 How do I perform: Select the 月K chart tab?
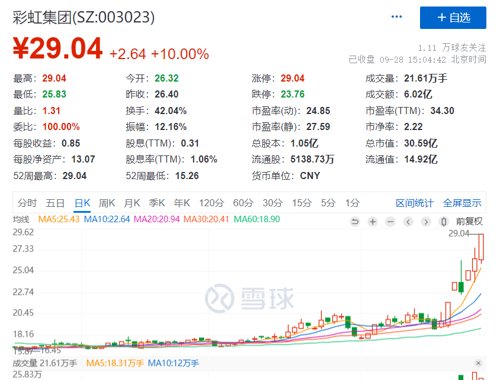click(x=132, y=203)
